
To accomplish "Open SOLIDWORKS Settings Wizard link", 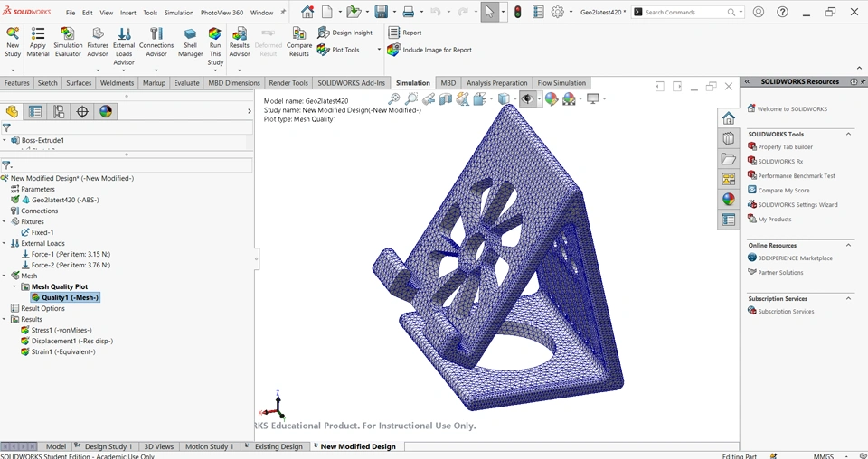I will [797, 204].
